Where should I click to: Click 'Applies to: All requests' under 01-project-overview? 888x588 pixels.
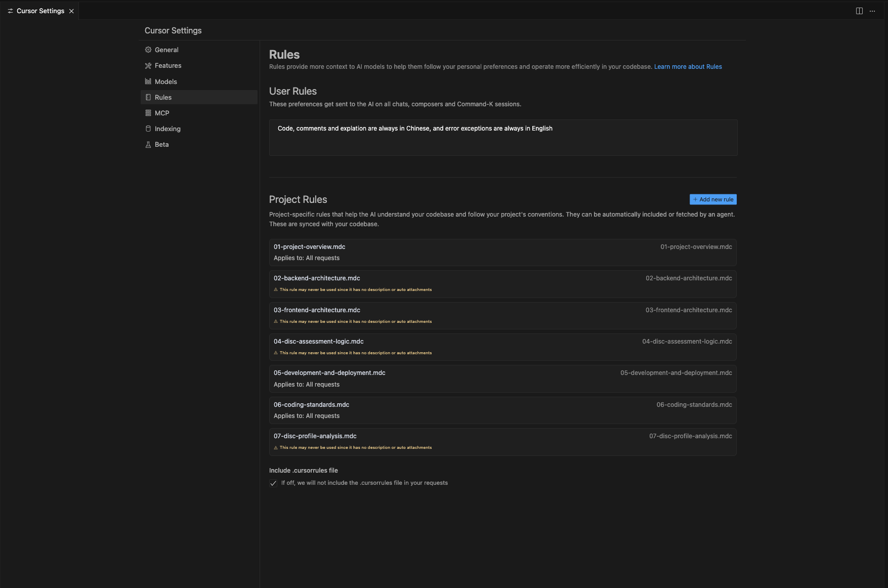click(307, 258)
